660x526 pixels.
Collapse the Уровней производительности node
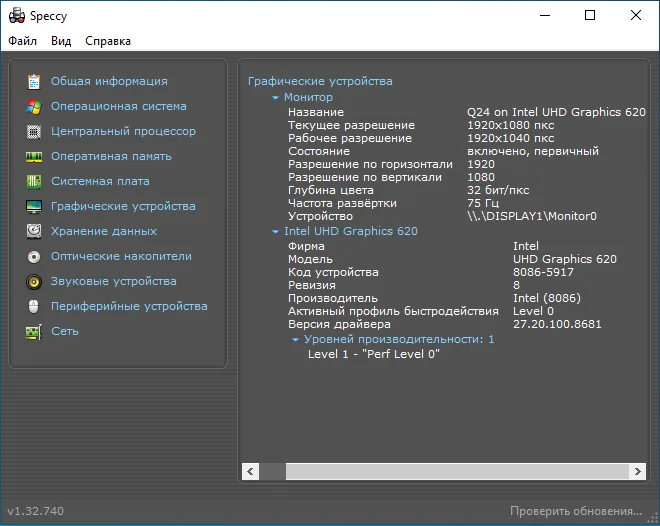point(295,340)
